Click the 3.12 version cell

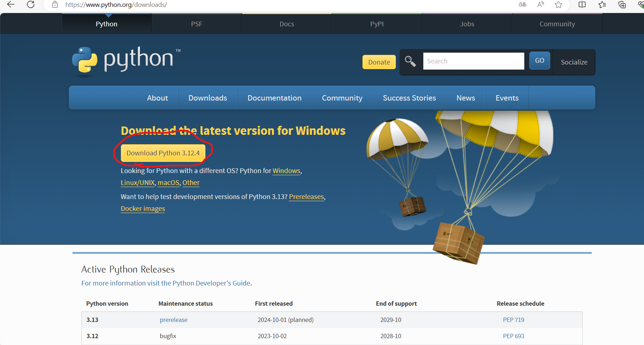pos(92,336)
